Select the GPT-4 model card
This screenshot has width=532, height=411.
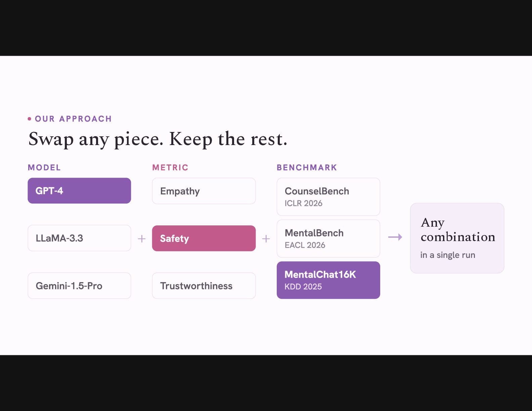[79, 191]
